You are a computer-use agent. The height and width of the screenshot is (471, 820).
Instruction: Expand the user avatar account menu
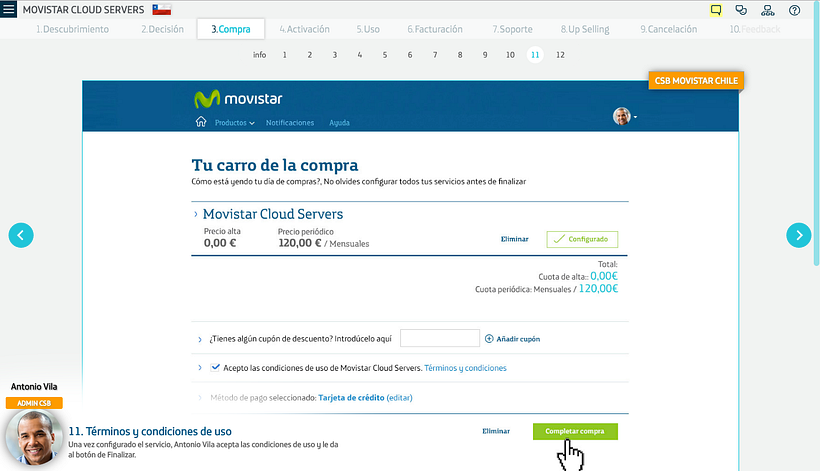point(625,116)
